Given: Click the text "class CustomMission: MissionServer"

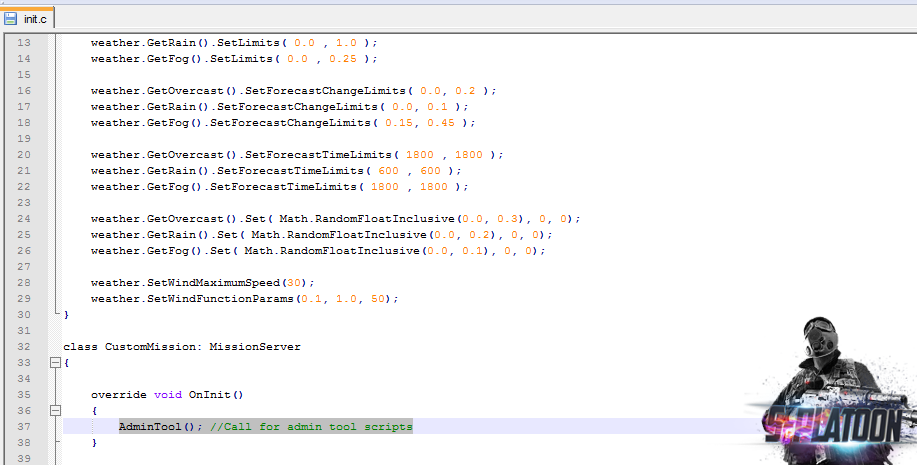Looking at the screenshot, I should pyautogui.click(x=182, y=347).
